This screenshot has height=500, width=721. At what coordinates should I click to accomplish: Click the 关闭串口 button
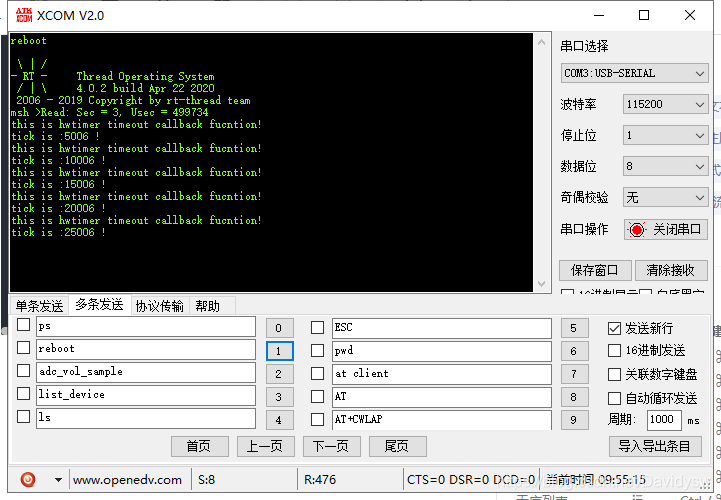tap(665, 230)
